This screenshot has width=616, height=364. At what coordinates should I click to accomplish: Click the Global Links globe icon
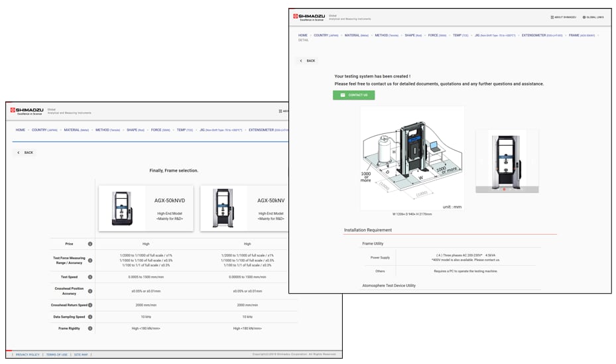[x=584, y=17]
